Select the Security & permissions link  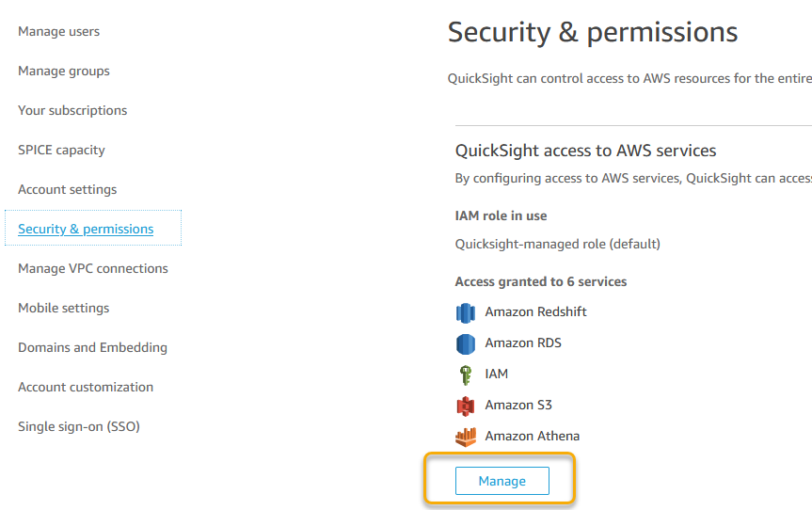pos(86,230)
